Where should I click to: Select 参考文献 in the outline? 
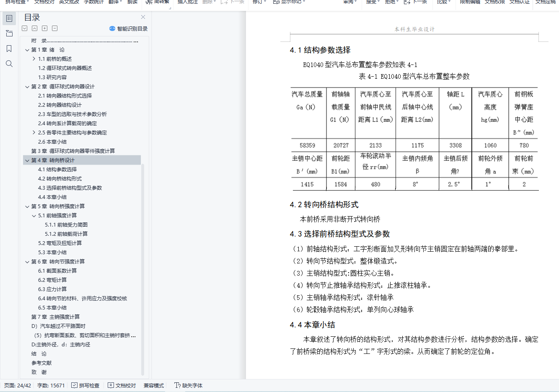click(41, 363)
